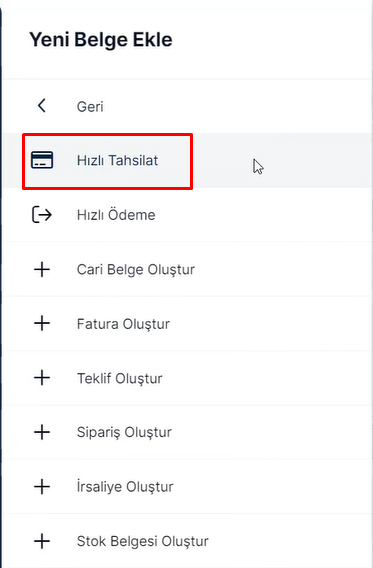The height and width of the screenshot is (568, 373).
Task: Open İrsaliye Oluştur option
Action: pyautogui.click(x=125, y=486)
